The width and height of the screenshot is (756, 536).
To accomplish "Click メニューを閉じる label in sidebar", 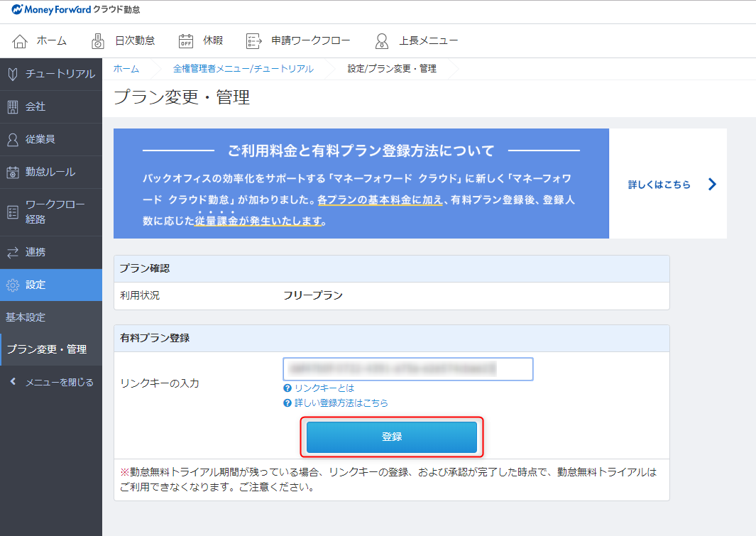I will click(60, 382).
